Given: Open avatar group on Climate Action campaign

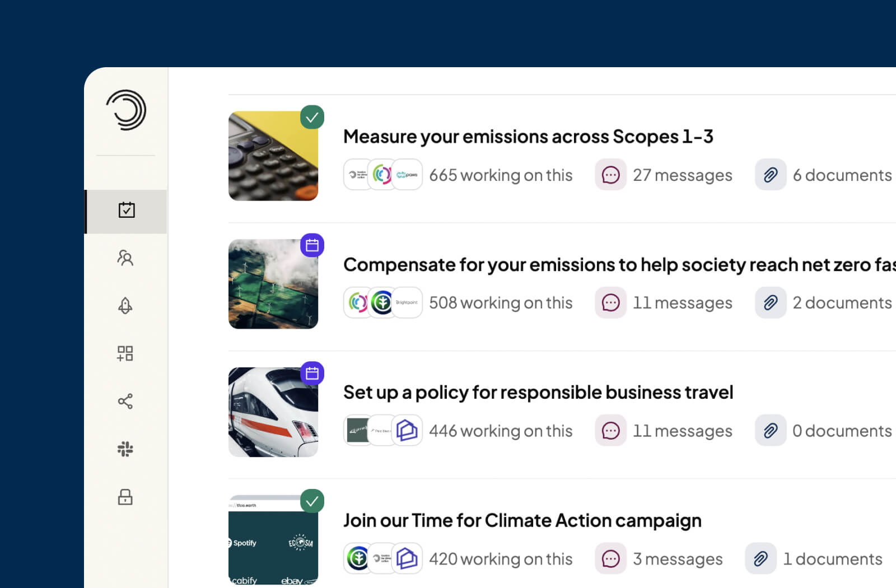Looking at the screenshot, I should (382, 558).
